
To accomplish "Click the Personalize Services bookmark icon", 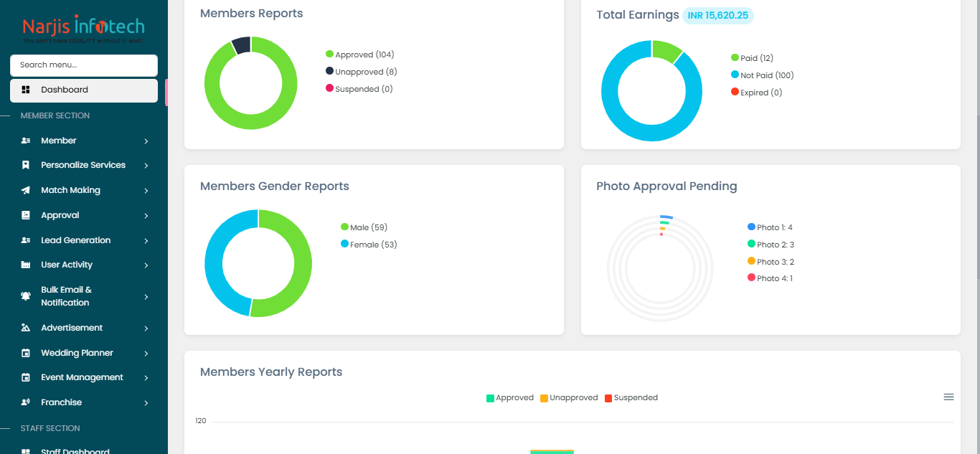I will click(26, 165).
